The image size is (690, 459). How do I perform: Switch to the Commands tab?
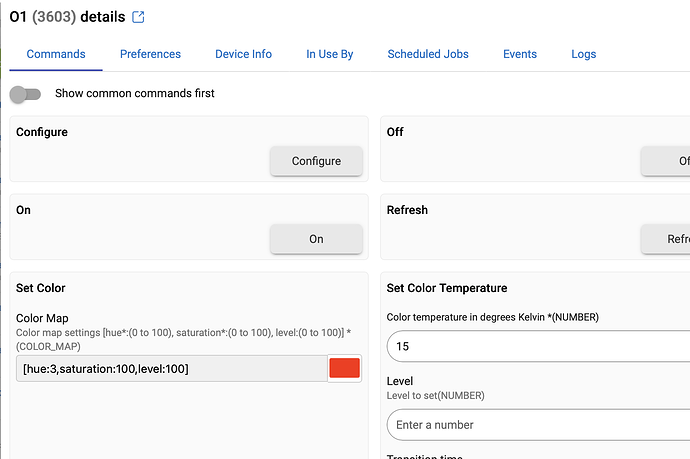point(56,54)
